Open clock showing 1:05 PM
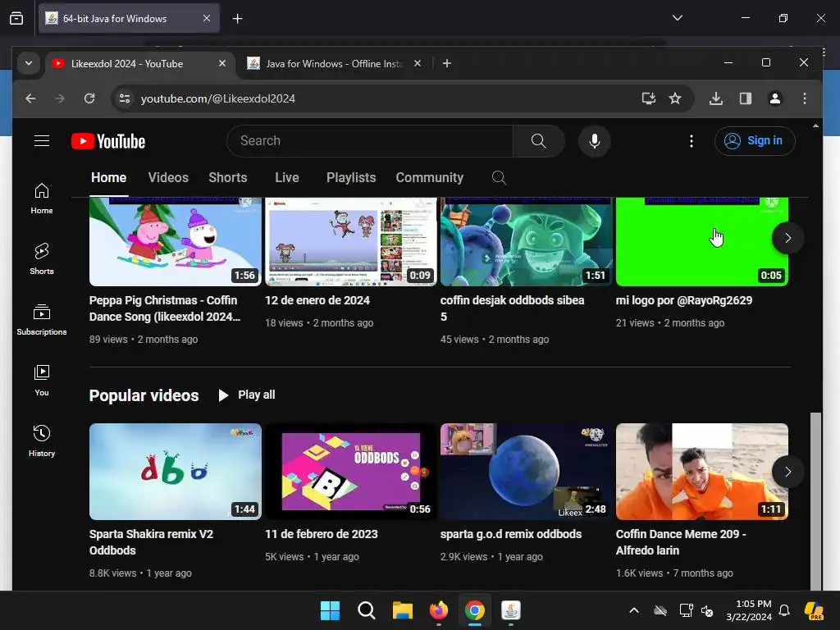The height and width of the screenshot is (630, 840). 749,610
